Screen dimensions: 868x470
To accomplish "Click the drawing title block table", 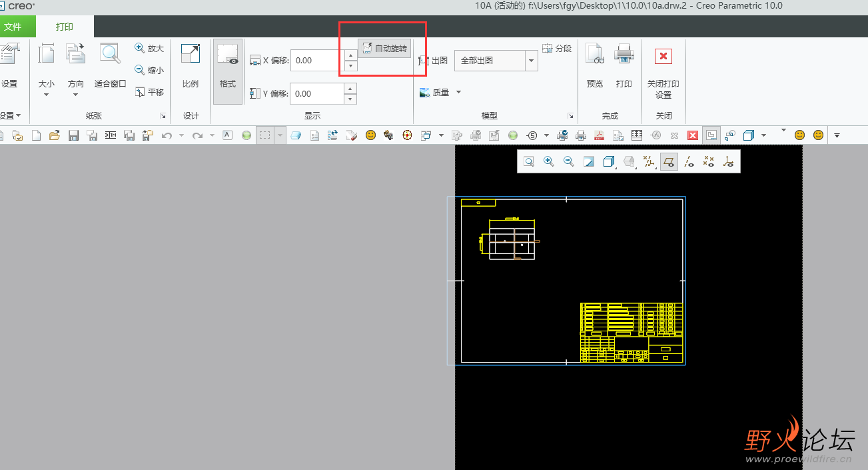I will pyautogui.click(x=632, y=333).
